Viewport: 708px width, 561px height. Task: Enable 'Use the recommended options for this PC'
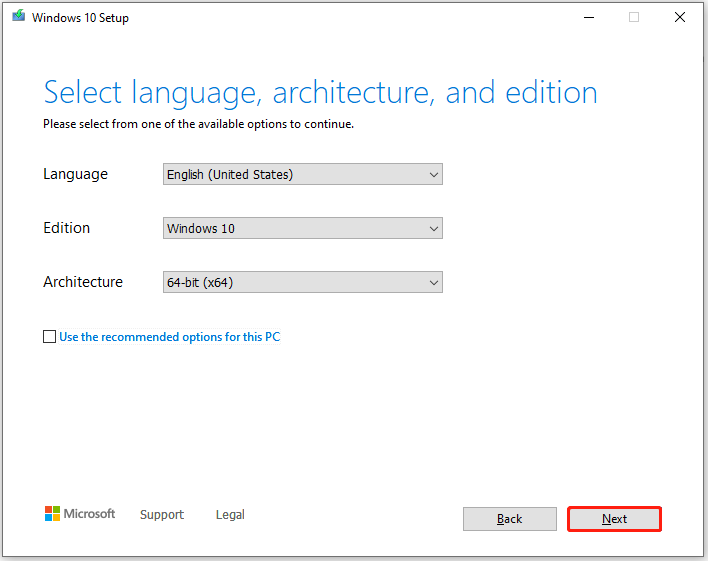(49, 337)
